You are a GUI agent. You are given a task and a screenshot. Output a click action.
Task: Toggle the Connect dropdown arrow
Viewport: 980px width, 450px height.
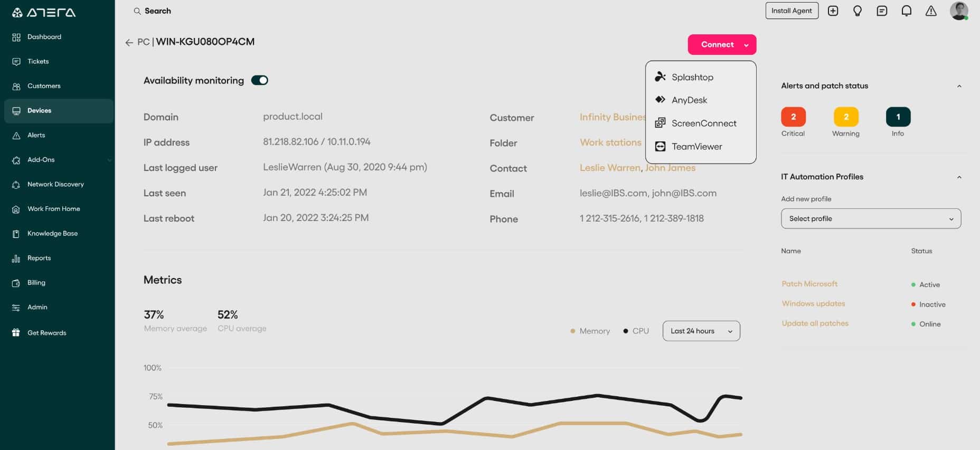pos(746,45)
